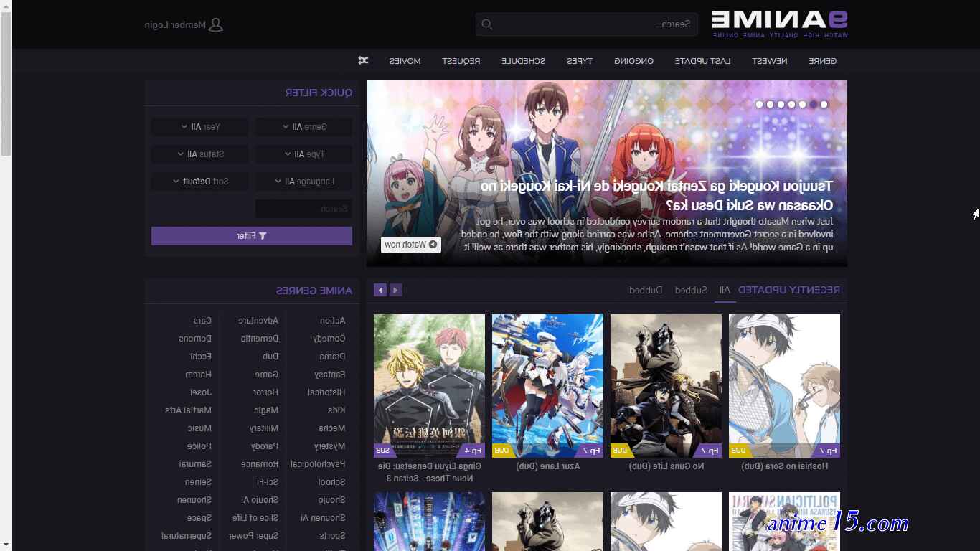Click the purple Filter button
The image size is (980, 551).
click(252, 236)
